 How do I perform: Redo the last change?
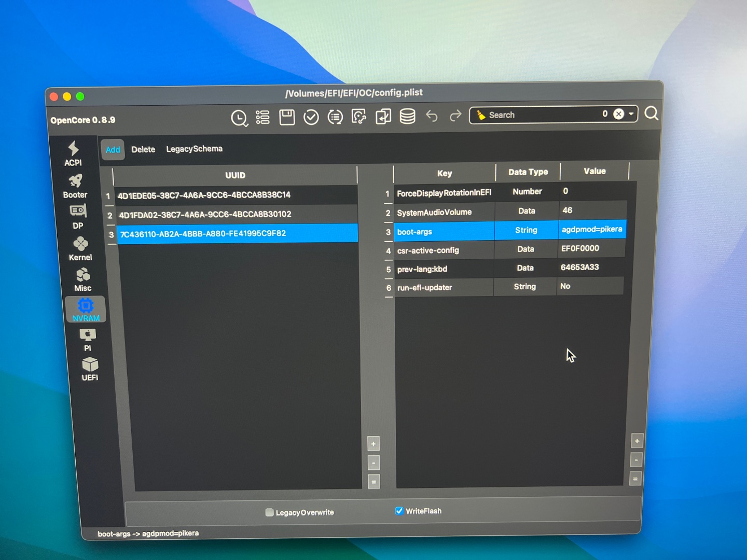click(x=455, y=116)
